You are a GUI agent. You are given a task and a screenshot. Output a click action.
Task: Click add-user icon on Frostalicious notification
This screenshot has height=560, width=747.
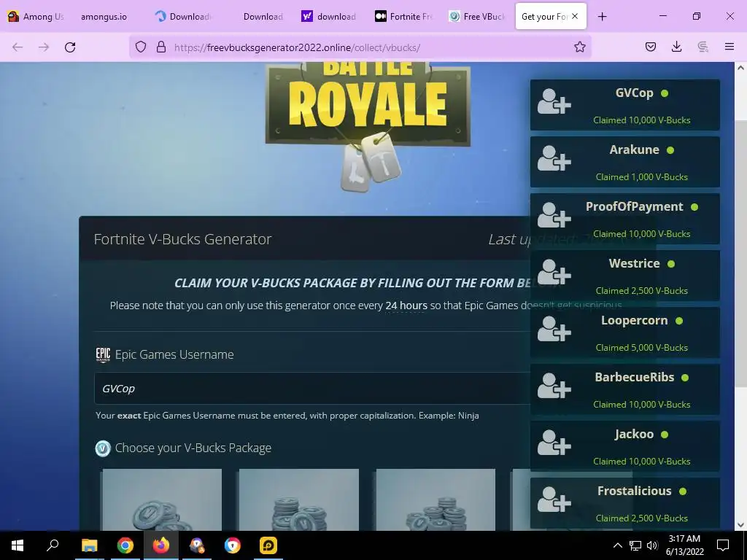(x=554, y=499)
